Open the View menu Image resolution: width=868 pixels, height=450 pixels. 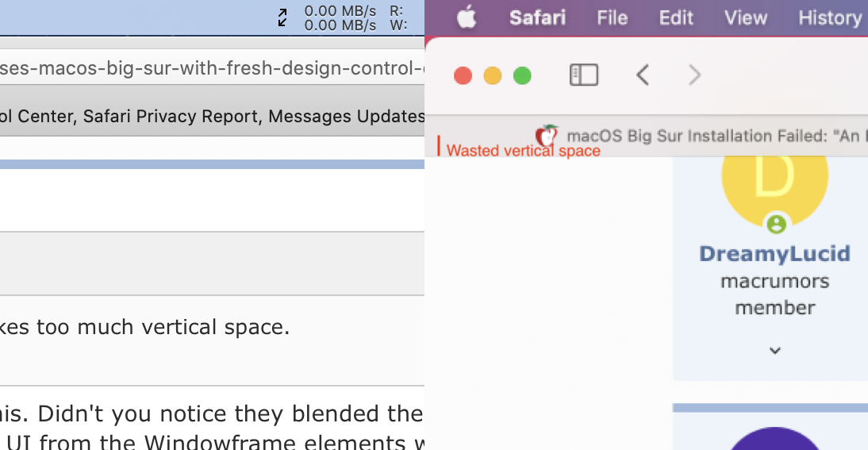(x=745, y=17)
